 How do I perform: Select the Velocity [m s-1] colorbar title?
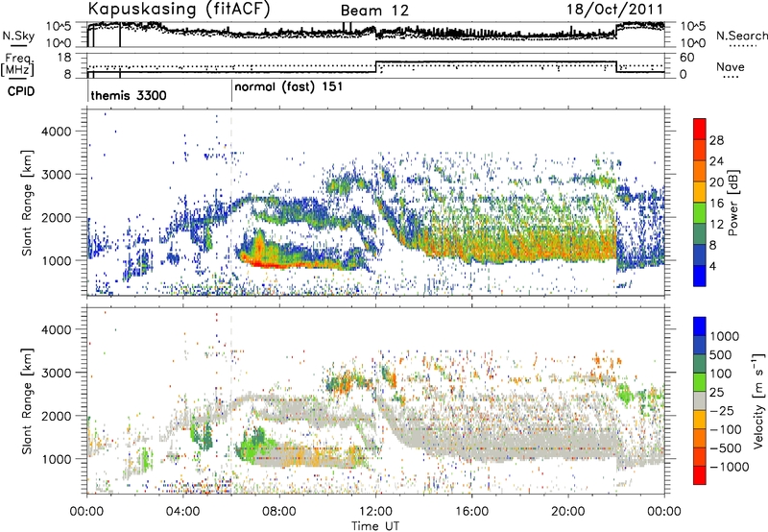(758, 400)
